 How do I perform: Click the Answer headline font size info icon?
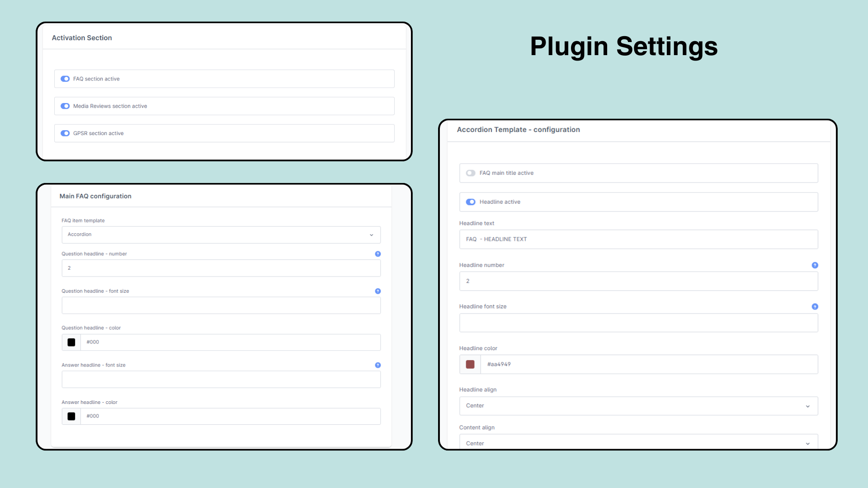(377, 365)
